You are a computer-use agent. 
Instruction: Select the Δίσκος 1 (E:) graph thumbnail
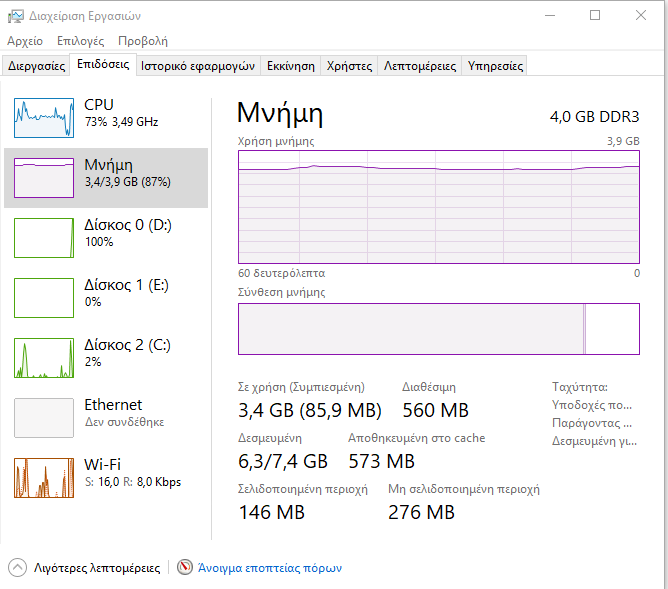44,298
